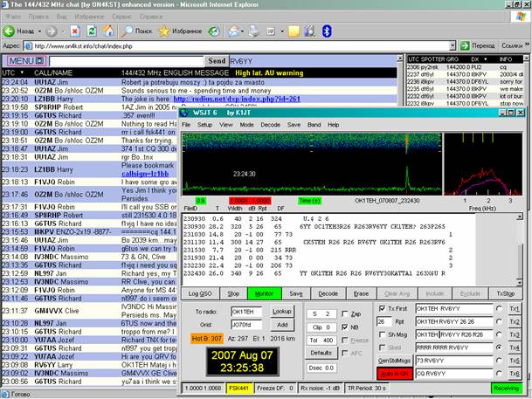Click the To radio callsign field
This screenshot has height=399, width=532.
tap(246, 312)
